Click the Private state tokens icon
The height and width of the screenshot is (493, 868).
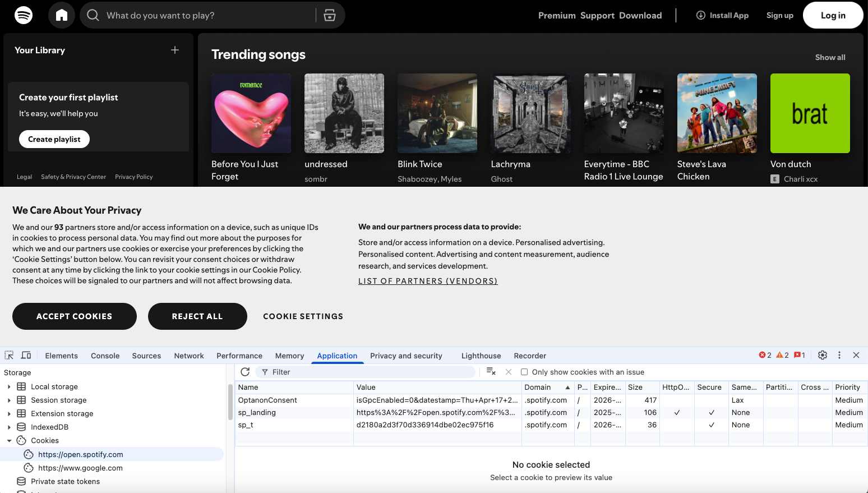coord(21,481)
